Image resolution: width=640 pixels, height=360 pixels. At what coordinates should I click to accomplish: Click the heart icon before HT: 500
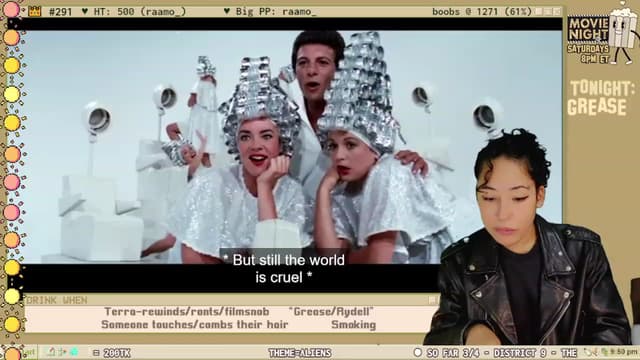point(84,11)
